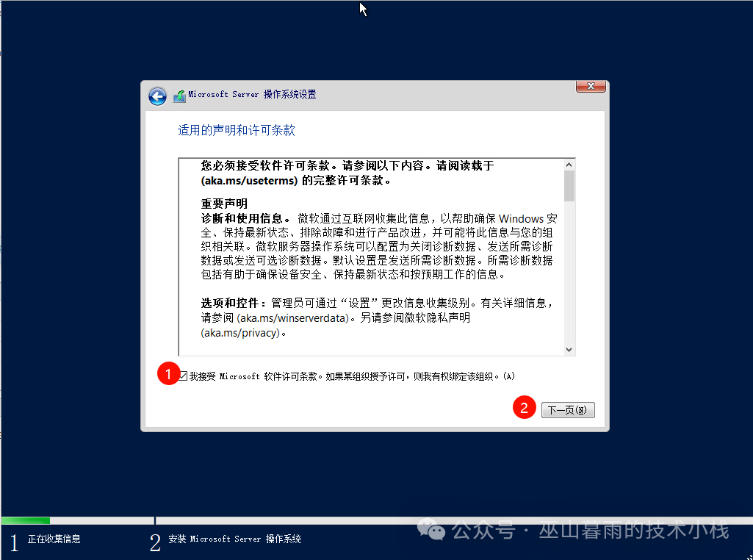Click the aka.ms/winserverdata reference text
The width and height of the screenshot is (753, 560).
(301, 317)
